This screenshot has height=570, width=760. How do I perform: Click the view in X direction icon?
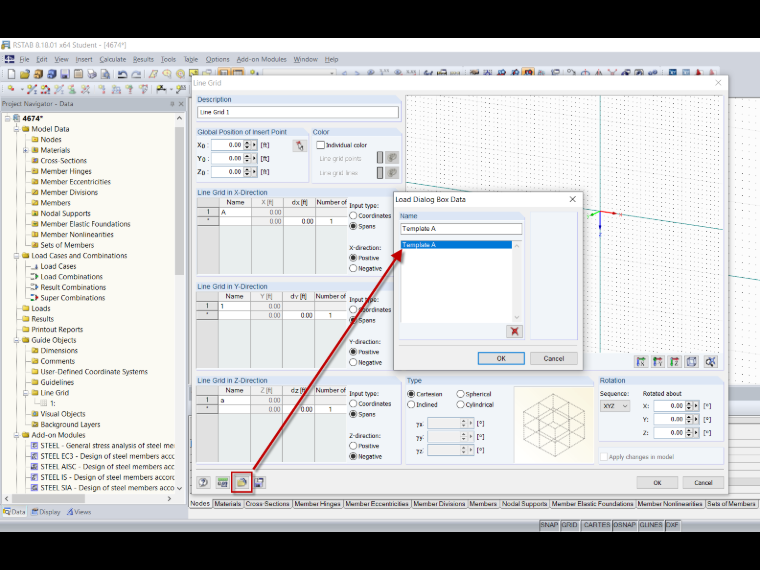pyautogui.click(x=641, y=362)
